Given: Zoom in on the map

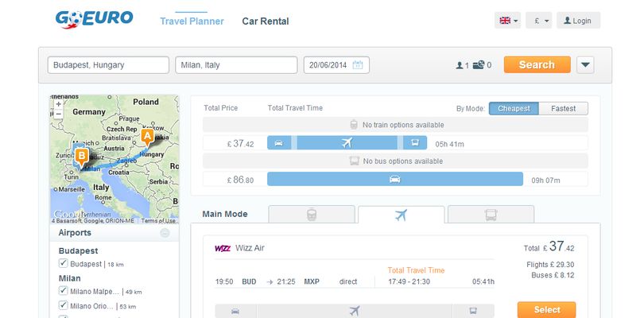Looking at the screenshot, I should [x=59, y=104].
